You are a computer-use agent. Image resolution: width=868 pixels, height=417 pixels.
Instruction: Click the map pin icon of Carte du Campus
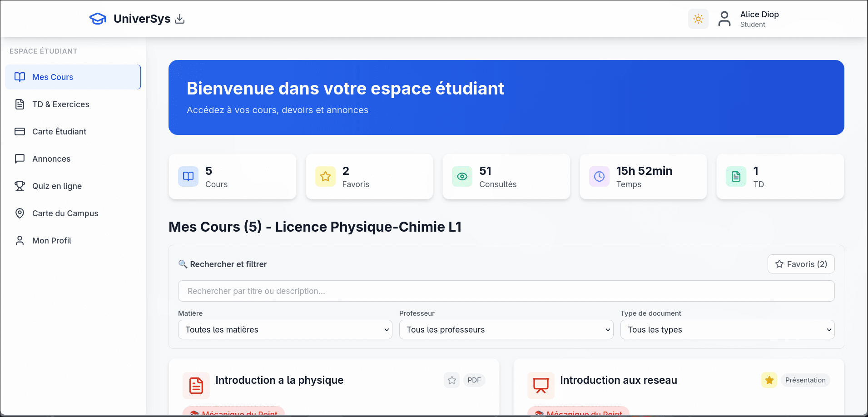point(20,213)
